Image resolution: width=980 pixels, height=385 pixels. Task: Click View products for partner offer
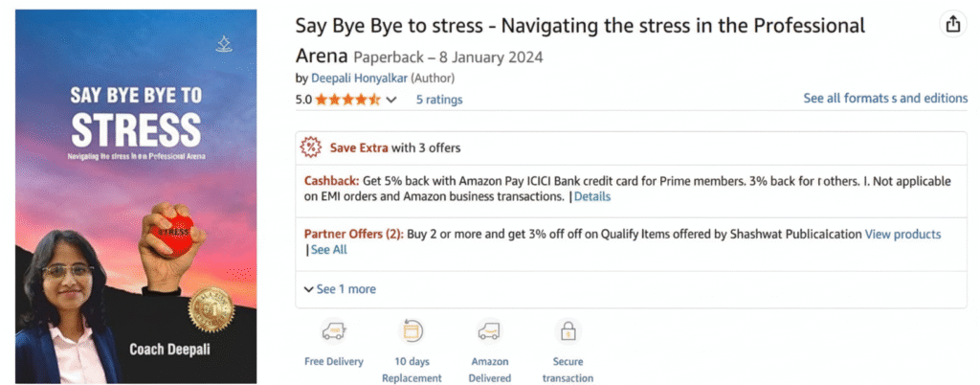[x=902, y=235]
